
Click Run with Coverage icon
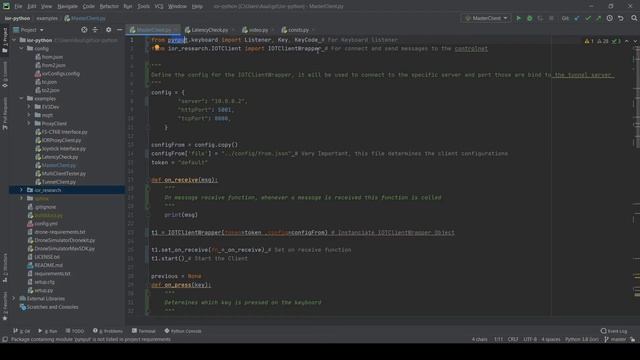(x=540, y=18)
